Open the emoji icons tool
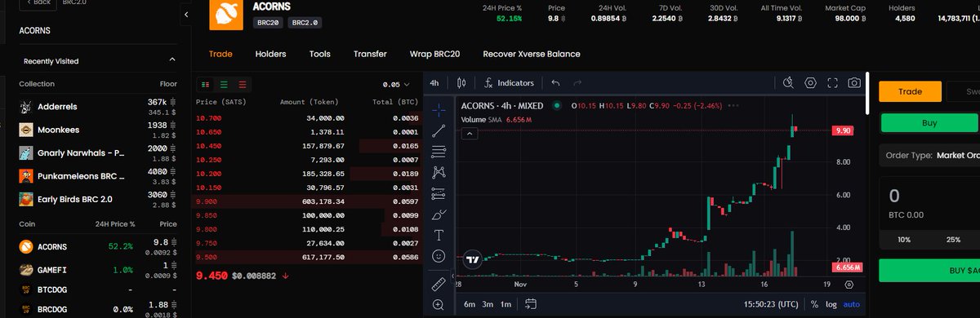Image resolution: width=980 pixels, height=318 pixels. pos(439,256)
